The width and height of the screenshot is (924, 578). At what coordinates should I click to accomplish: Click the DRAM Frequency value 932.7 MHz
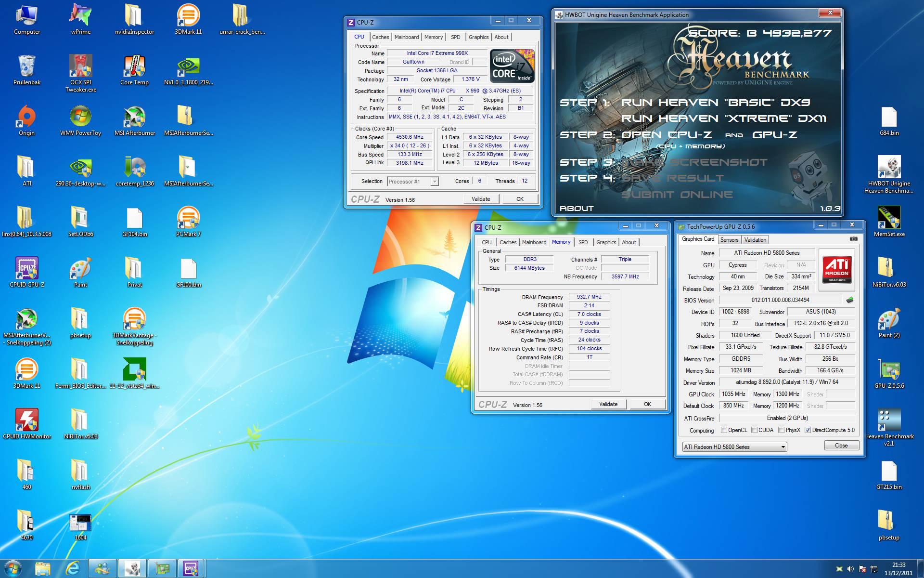pyautogui.click(x=589, y=297)
